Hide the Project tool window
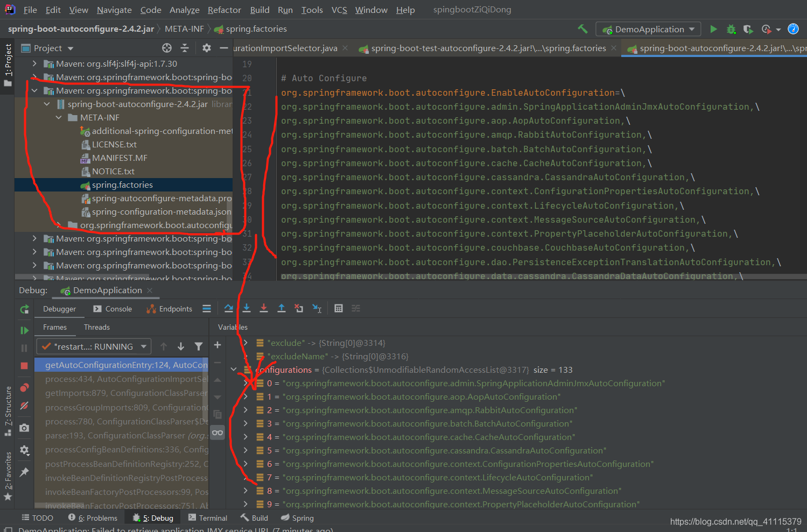The height and width of the screenshot is (532, 807). coord(224,48)
